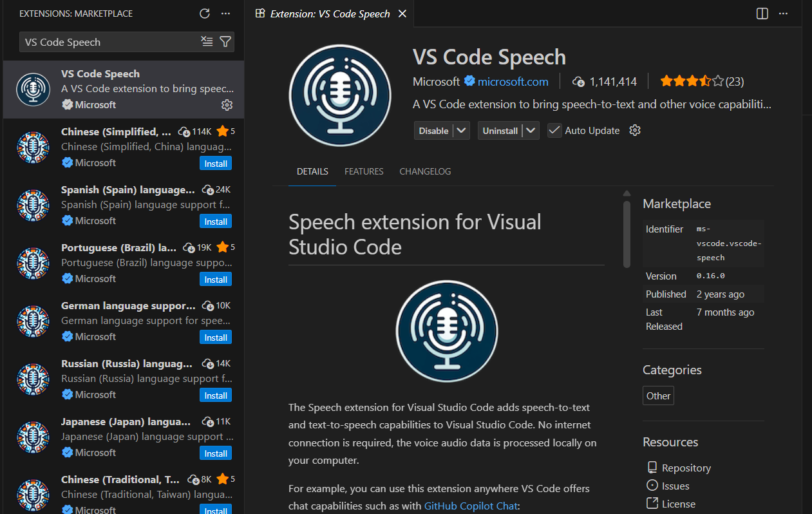Open the editor more actions ellipsis menu
This screenshot has width=812, height=514.
point(783,14)
